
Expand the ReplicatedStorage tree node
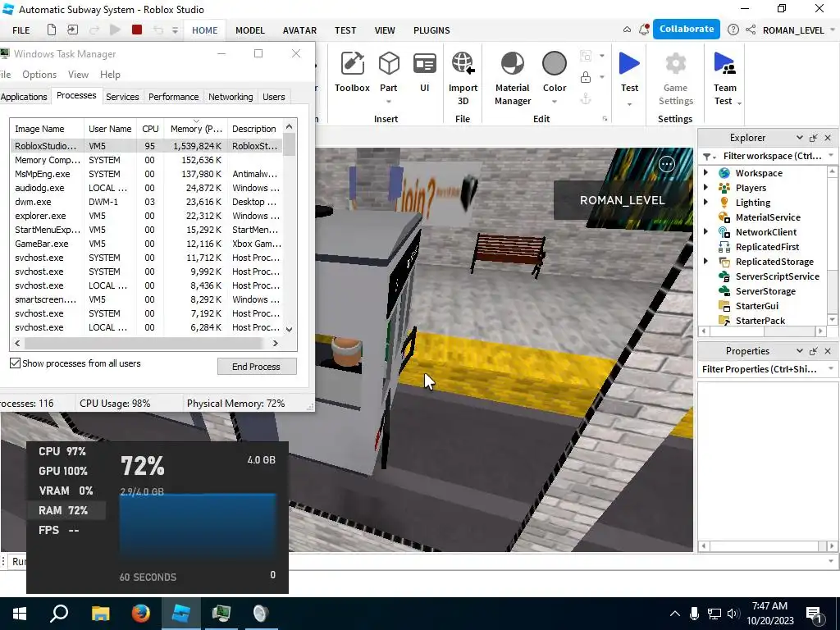[706, 261]
